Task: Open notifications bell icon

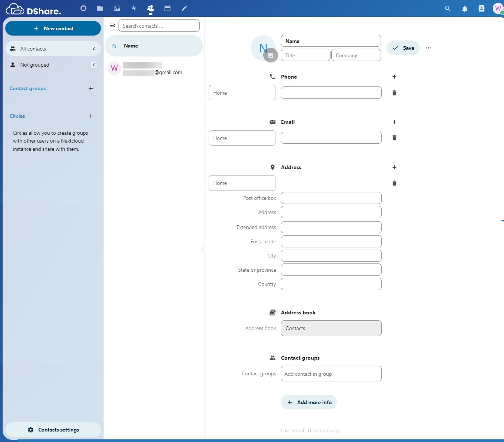Action: [465, 9]
